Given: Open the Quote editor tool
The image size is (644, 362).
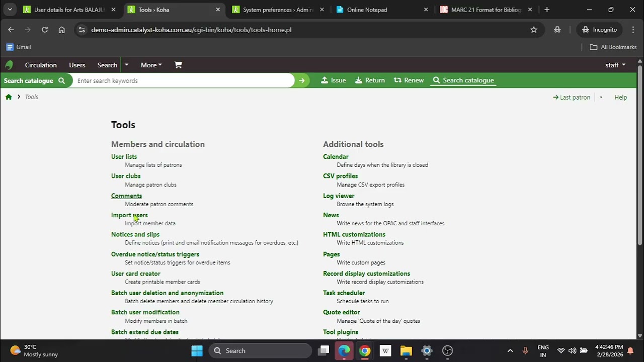Looking at the screenshot, I should [342, 312].
